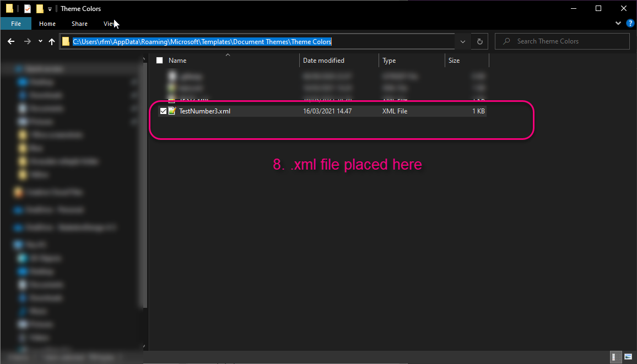Image resolution: width=637 pixels, height=364 pixels.
Task: Expand the ribbon with the chevron
Action: 618,23
